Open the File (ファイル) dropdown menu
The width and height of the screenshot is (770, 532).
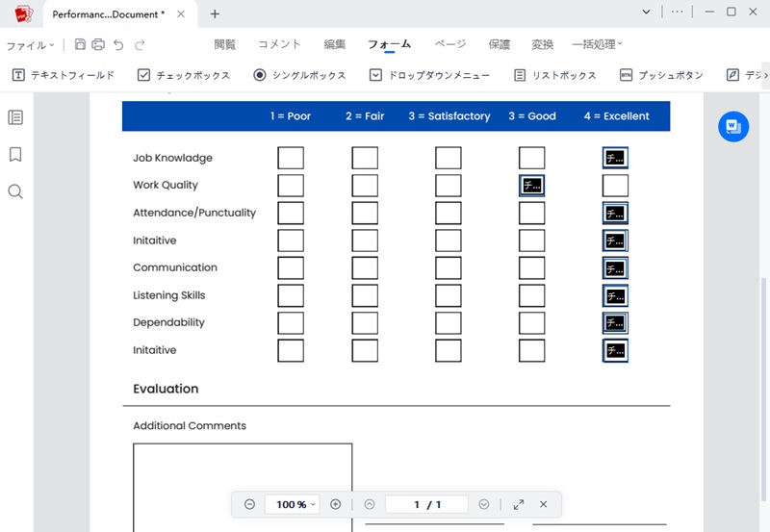pyautogui.click(x=30, y=45)
